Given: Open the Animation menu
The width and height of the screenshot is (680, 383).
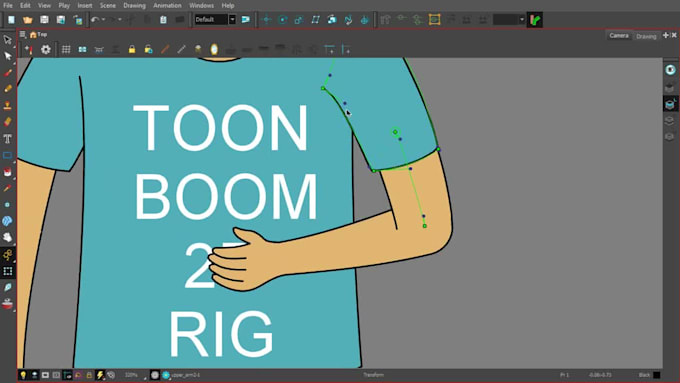Looking at the screenshot, I should tap(167, 6).
